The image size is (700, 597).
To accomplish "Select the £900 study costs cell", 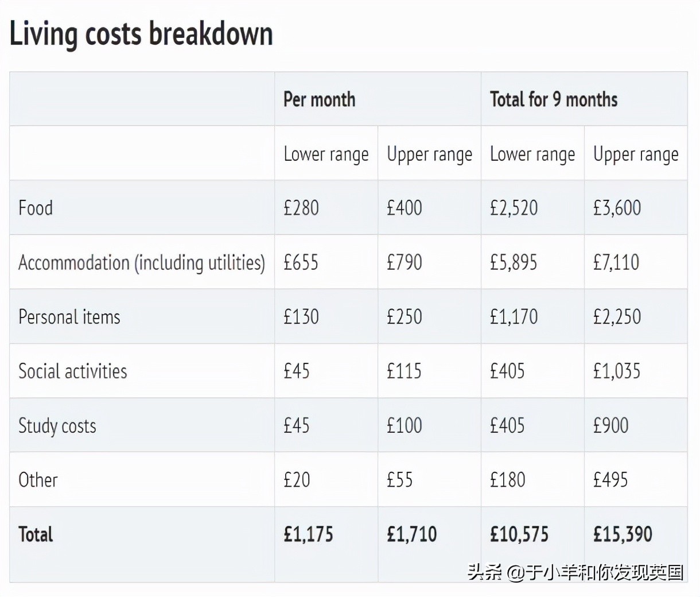I will tap(610, 425).
